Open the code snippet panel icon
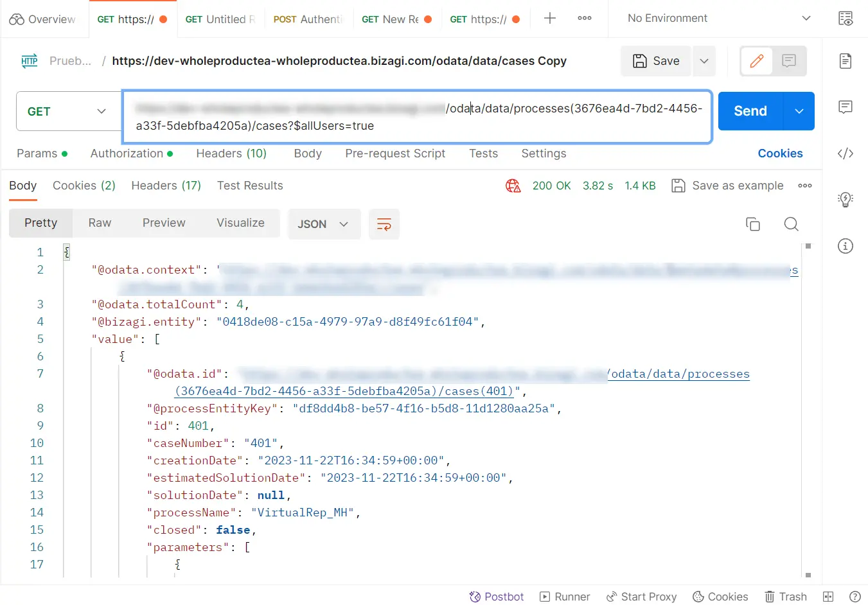 coord(846,153)
